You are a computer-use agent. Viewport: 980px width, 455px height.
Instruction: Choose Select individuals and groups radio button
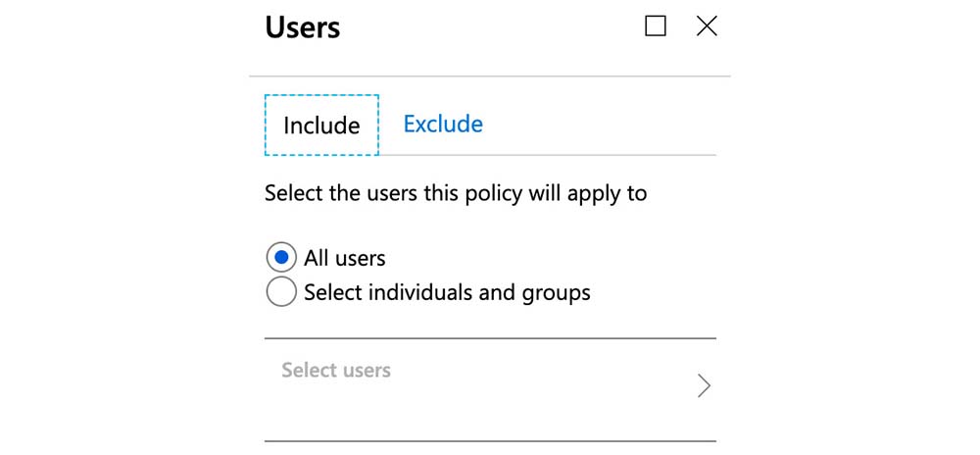pyautogui.click(x=281, y=292)
